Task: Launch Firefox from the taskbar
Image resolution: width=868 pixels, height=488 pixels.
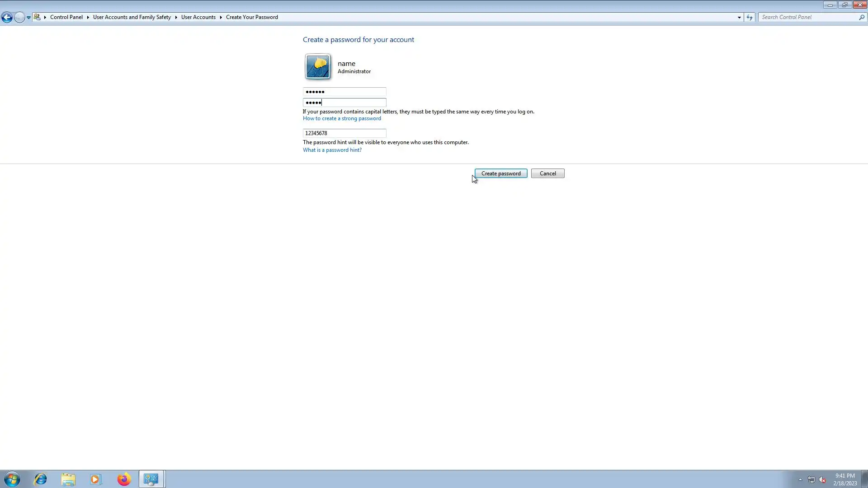Action: click(124, 479)
